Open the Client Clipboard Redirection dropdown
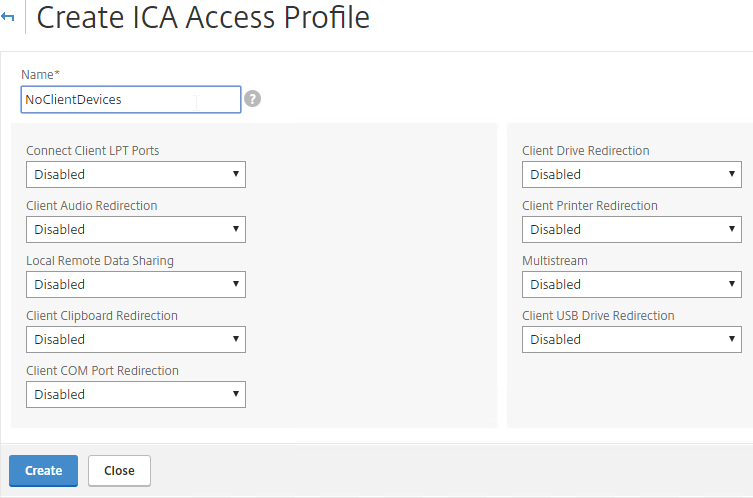The height and width of the screenshot is (498, 753). point(136,340)
